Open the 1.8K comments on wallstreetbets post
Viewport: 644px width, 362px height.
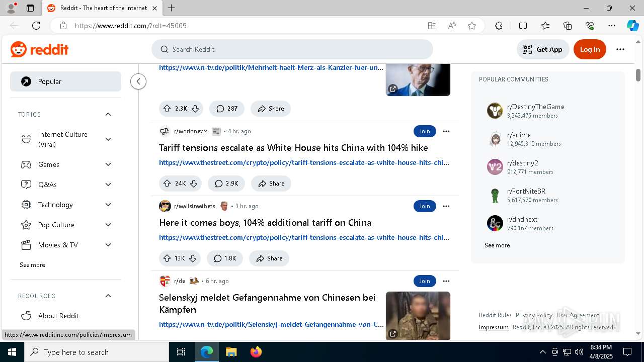click(225, 258)
